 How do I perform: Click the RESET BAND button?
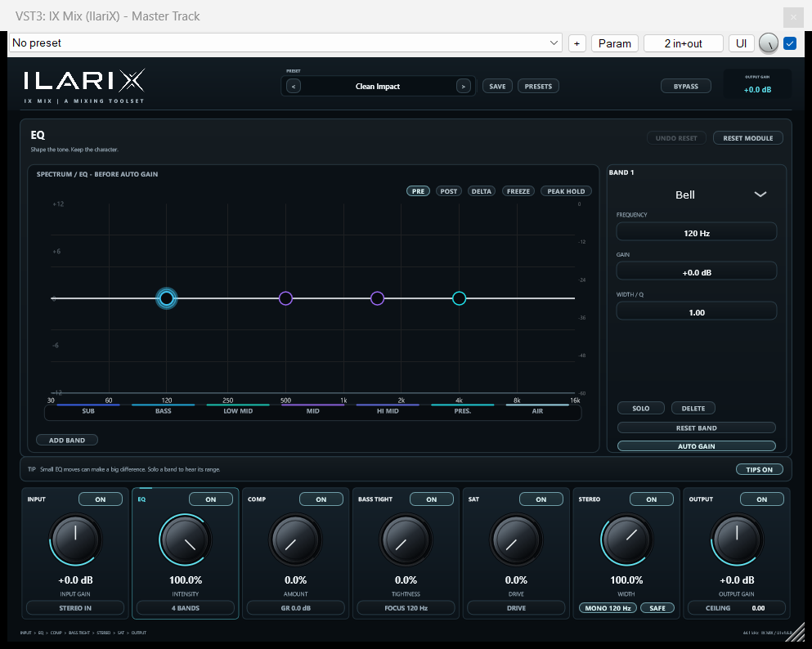pos(697,428)
